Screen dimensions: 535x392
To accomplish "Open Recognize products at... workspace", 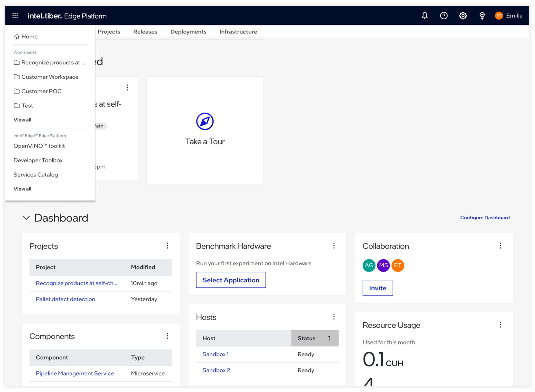I will (x=49, y=63).
